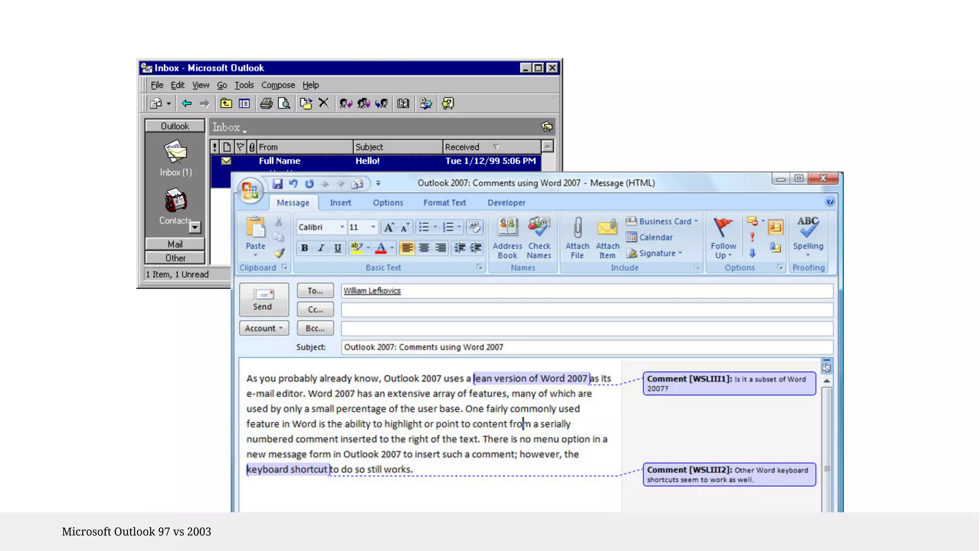
Task: Click Grow Font icon in Basic Text
Action: pos(389,227)
